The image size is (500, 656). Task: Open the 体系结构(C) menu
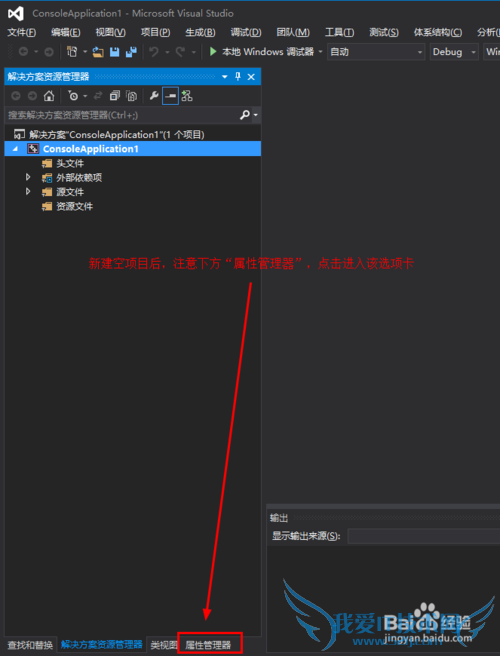pyautogui.click(x=438, y=33)
